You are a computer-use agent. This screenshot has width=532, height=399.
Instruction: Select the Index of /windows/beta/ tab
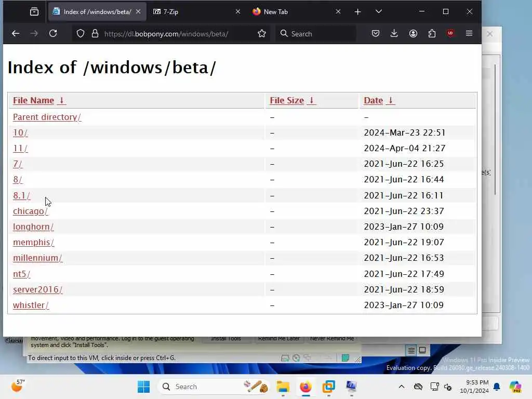pos(97,12)
